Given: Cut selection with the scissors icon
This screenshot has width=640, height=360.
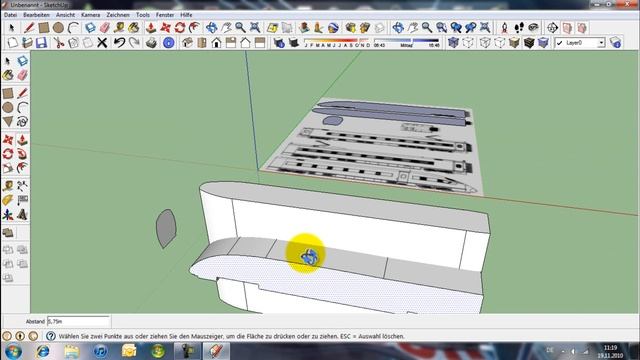Looking at the screenshot, I should tap(59, 42).
